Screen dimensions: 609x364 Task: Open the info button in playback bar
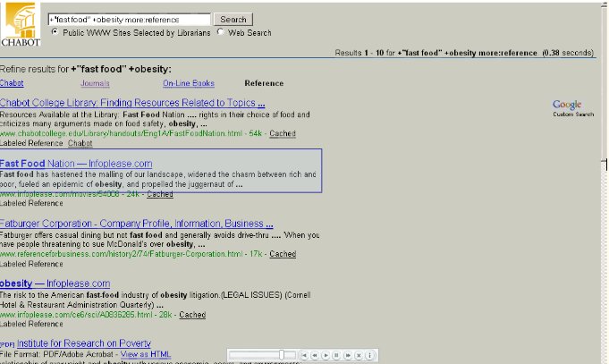tap(369, 355)
